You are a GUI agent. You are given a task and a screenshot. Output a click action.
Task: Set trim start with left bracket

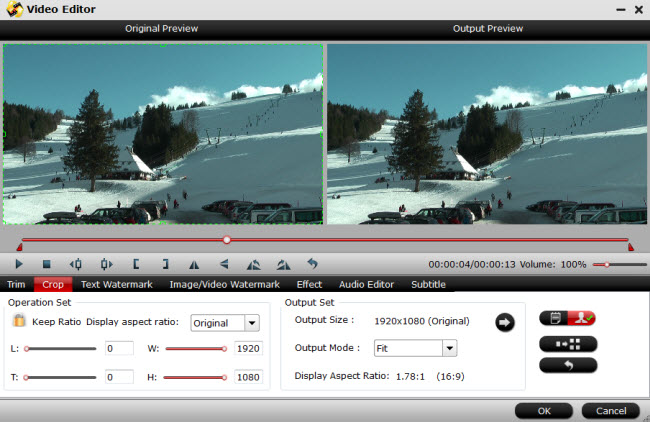136,264
